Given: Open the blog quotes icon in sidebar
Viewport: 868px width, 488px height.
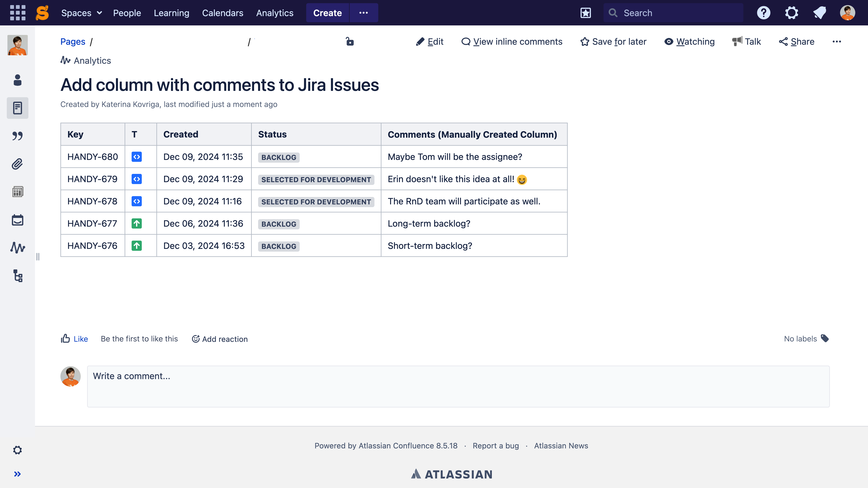Looking at the screenshot, I should click(x=18, y=136).
